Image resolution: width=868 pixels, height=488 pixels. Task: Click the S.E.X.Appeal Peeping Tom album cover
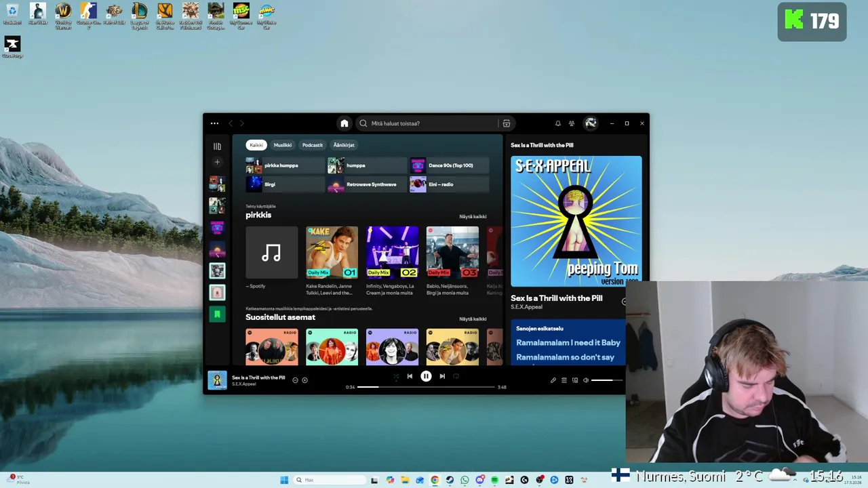coord(576,221)
